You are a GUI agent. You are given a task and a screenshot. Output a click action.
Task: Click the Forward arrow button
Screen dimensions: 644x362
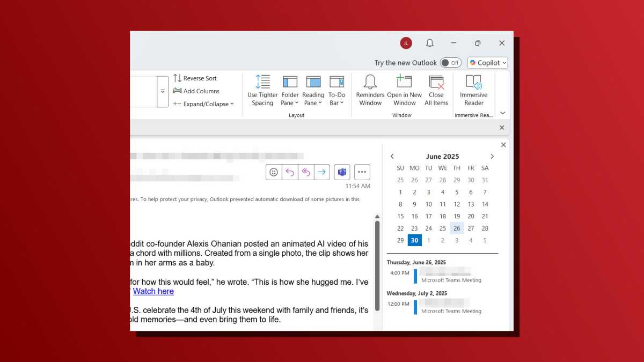click(x=321, y=172)
